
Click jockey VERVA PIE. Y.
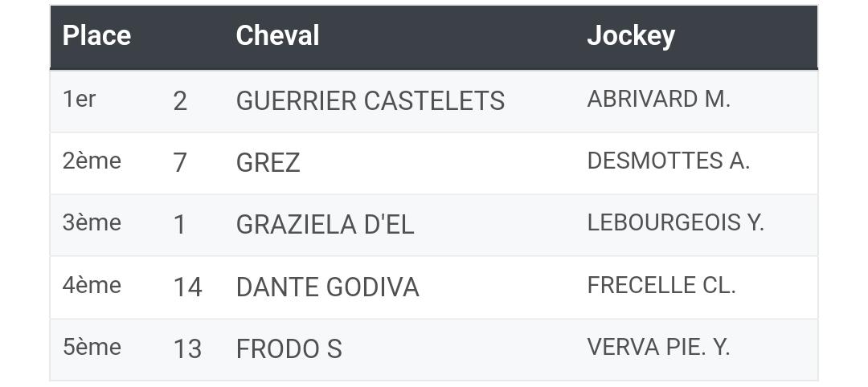pyautogui.click(x=659, y=347)
